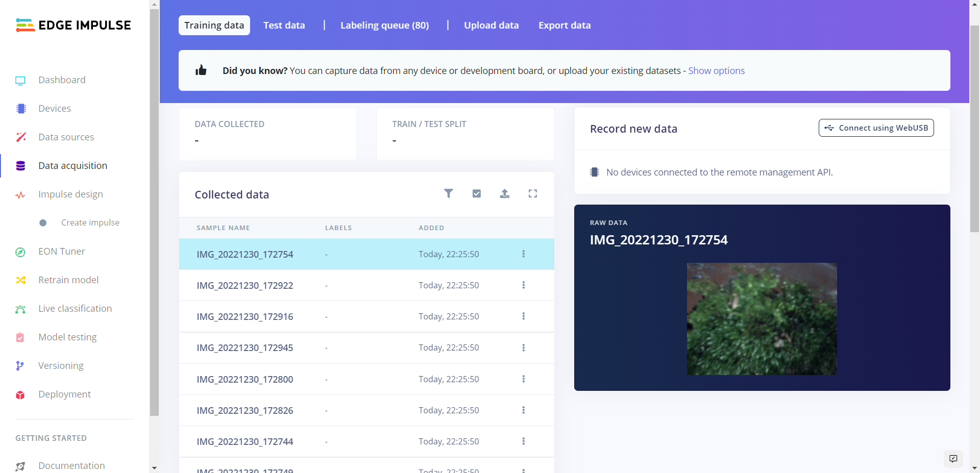
Task: Open options menu for IMG_20221230_172945
Action: click(524, 348)
